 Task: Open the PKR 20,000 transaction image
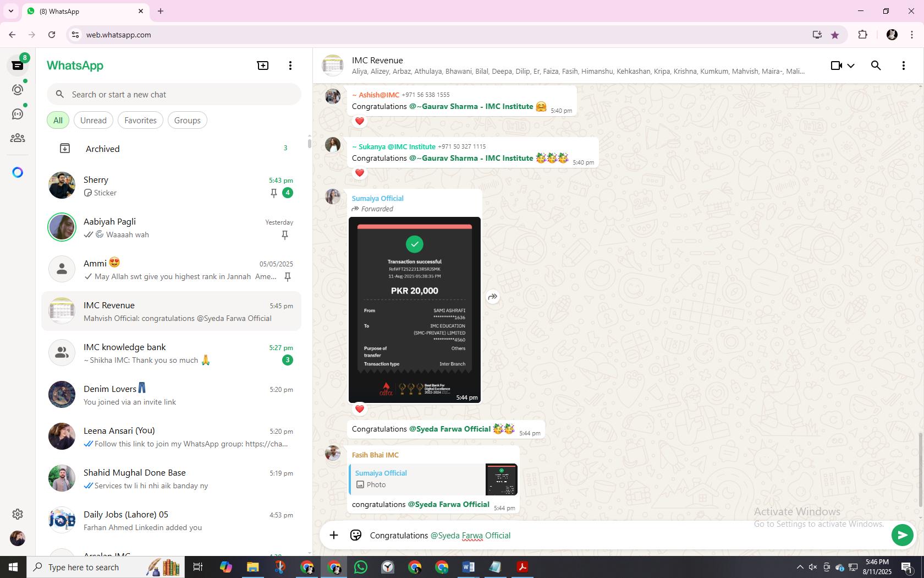coord(415,310)
